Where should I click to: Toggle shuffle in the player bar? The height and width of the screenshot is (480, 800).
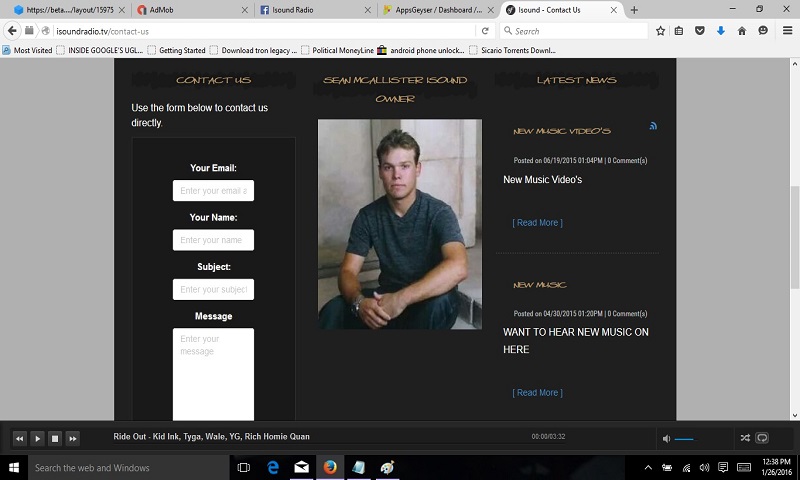tap(745, 438)
